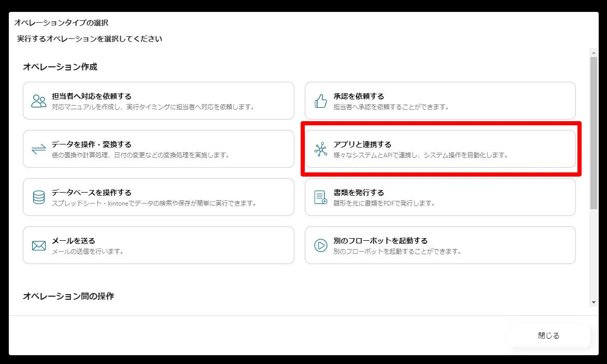This screenshot has height=364, width=607.
Task: Click the network node icon for アプリと連携する
Action: pyautogui.click(x=320, y=149)
